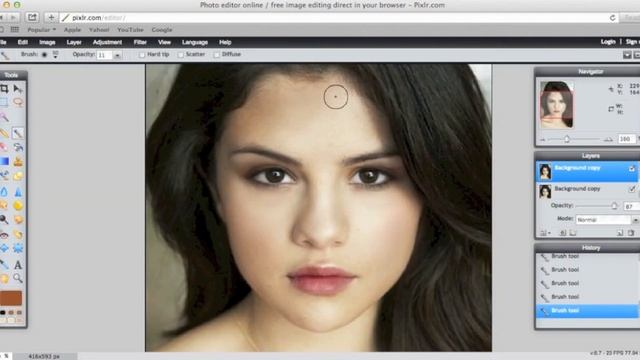Select the Brush tool in Tools panel
This screenshot has height=360, width=640.
(x=18, y=133)
